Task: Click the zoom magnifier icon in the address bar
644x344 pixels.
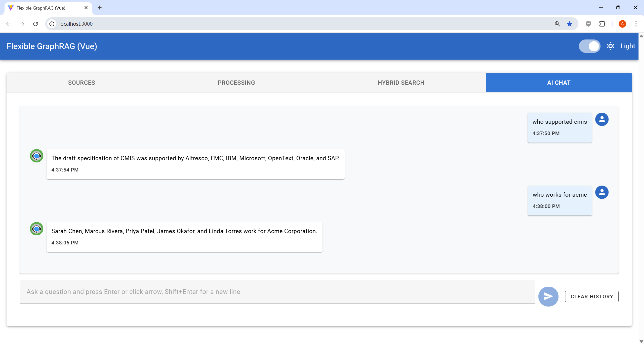Action: click(x=557, y=24)
